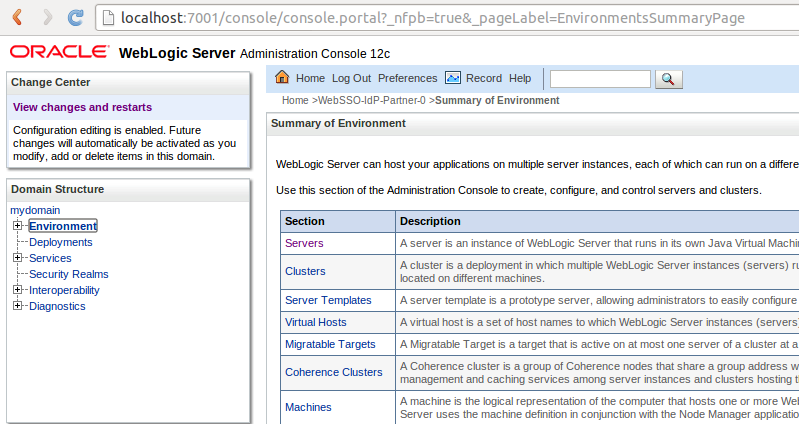Reload the page with the refresh icon
Viewport: 799px width, 424px height.
(76, 17)
